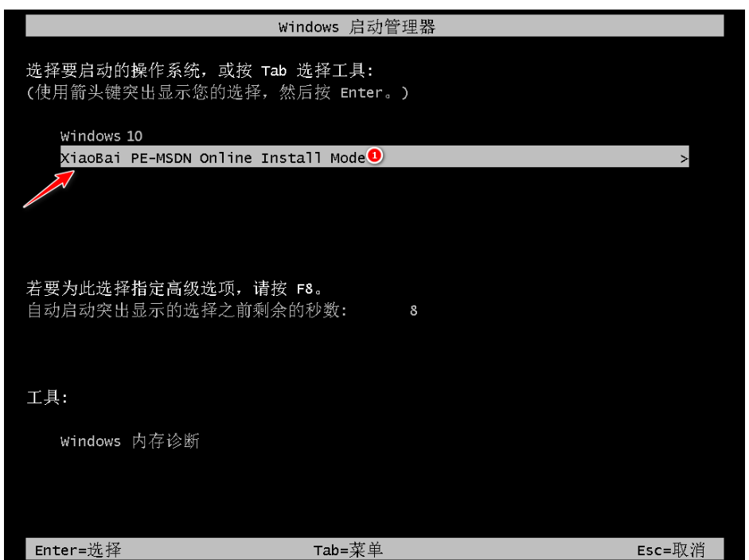Viewport: 749px width, 560px height.
Task: Click Enter=选择 in the bottom bar
Action: pyautogui.click(x=78, y=550)
